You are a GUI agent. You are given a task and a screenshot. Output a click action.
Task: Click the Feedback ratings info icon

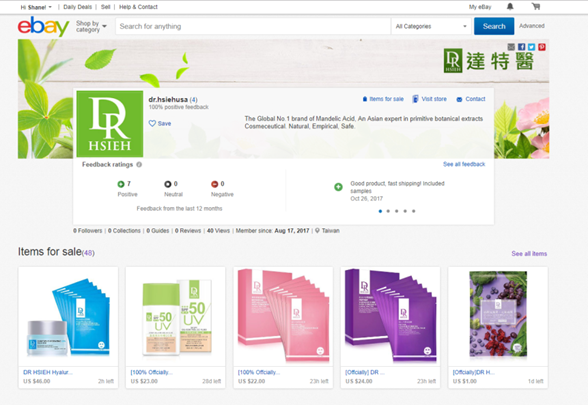click(x=139, y=165)
